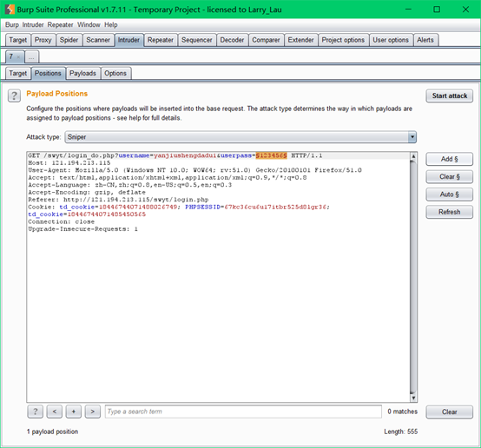481x448 pixels.
Task: Open the Alerts tab
Action: pos(425,40)
